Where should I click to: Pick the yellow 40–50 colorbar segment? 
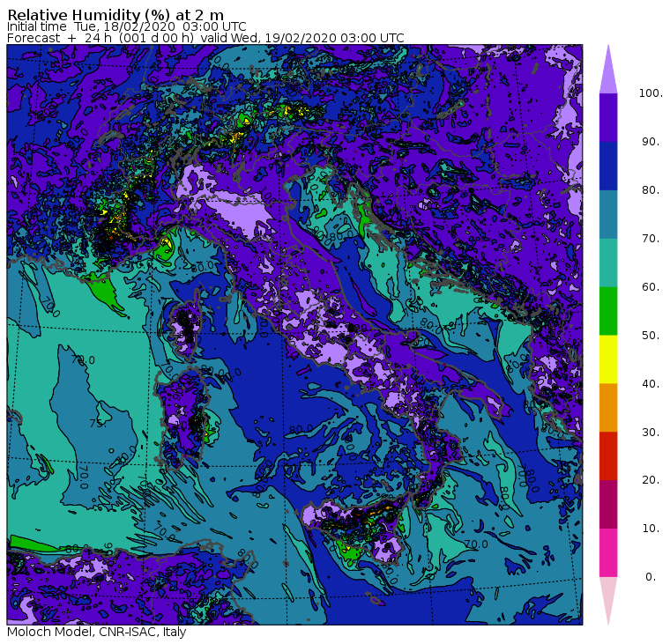pos(608,359)
